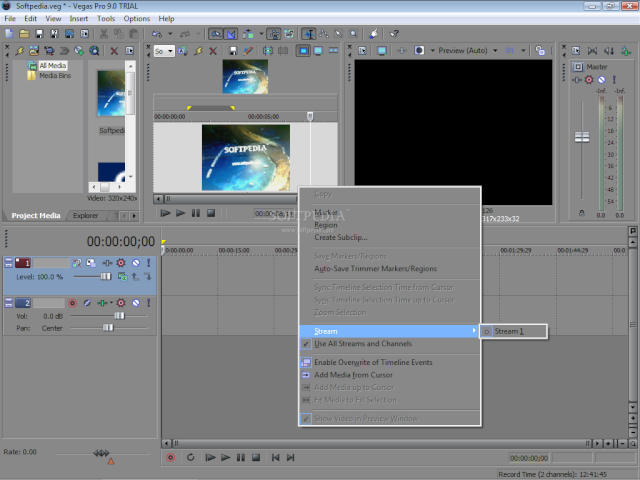Click the Undo arrow icon
The image size is (640, 480).
point(157,33)
